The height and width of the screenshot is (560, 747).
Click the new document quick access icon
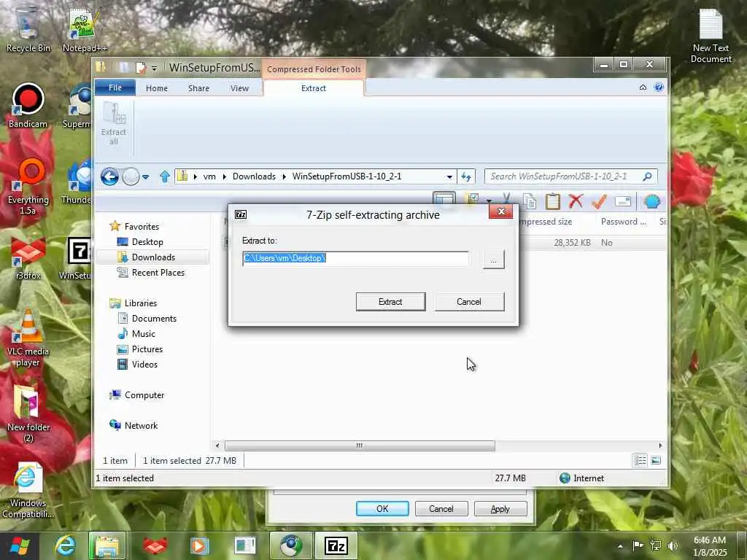pyautogui.click(x=141, y=68)
